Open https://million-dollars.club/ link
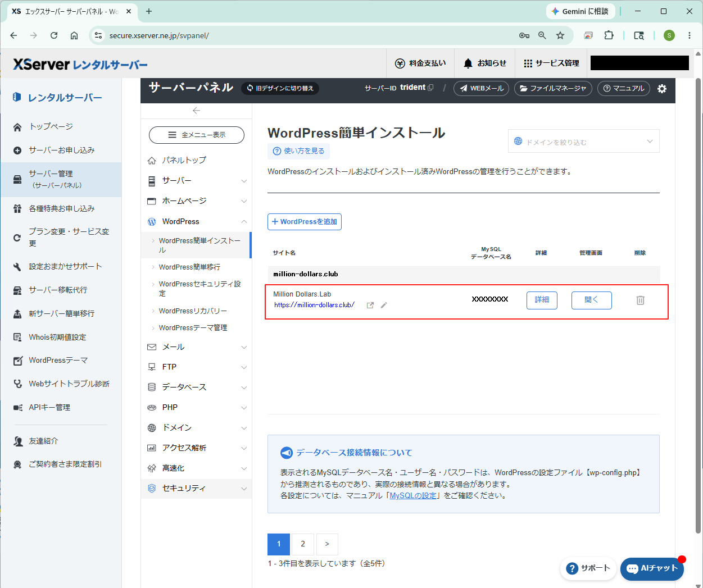This screenshot has width=703, height=588. (314, 305)
